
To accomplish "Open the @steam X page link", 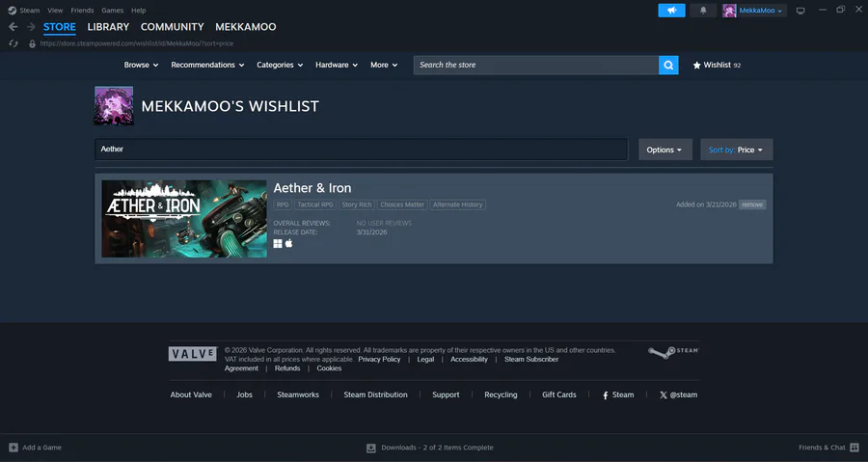I will [x=678, y=395].
